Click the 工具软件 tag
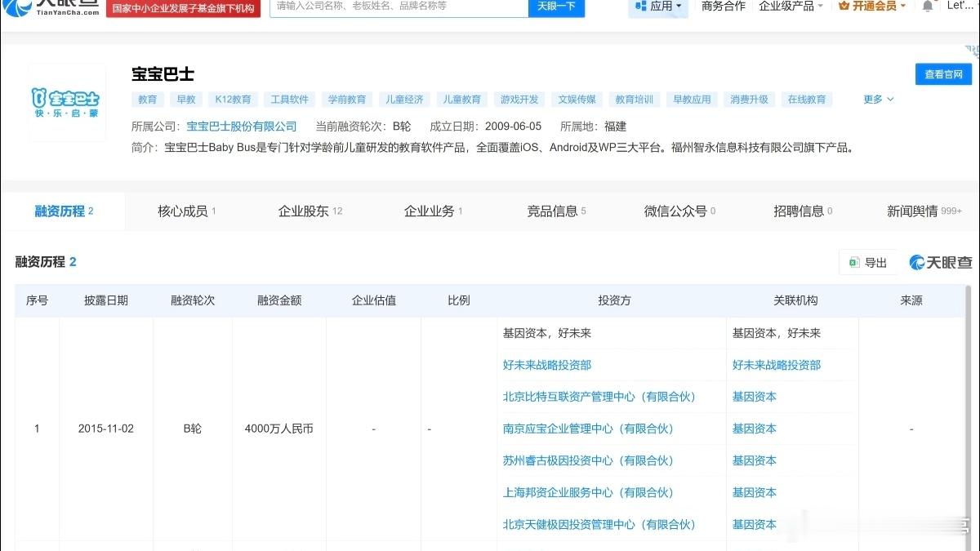The height and width of the screenshot is (551, 980). [x=290, y=100]
